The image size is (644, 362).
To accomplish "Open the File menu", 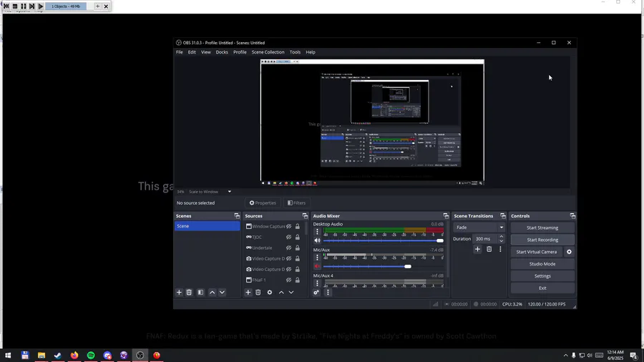I will click(x=180, y=52).
